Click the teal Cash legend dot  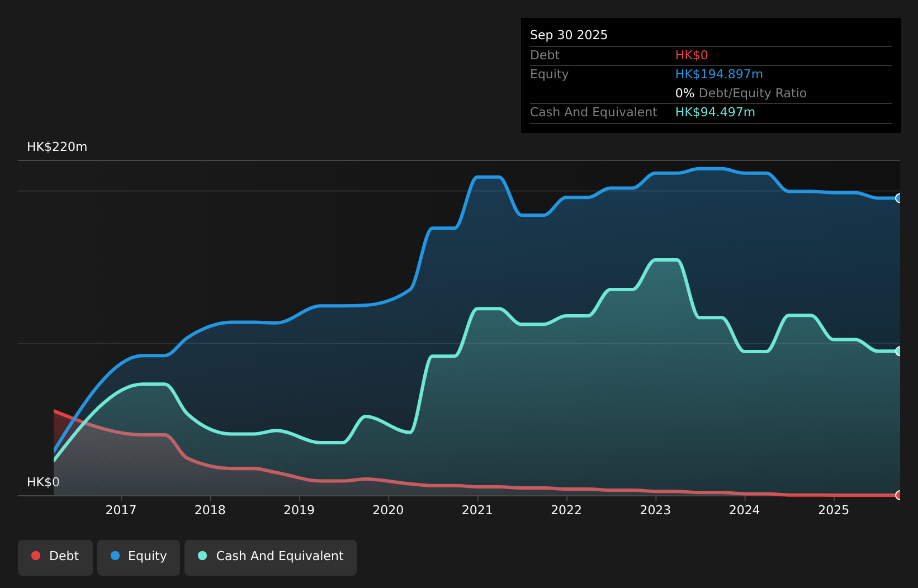(x=202, y=556)
